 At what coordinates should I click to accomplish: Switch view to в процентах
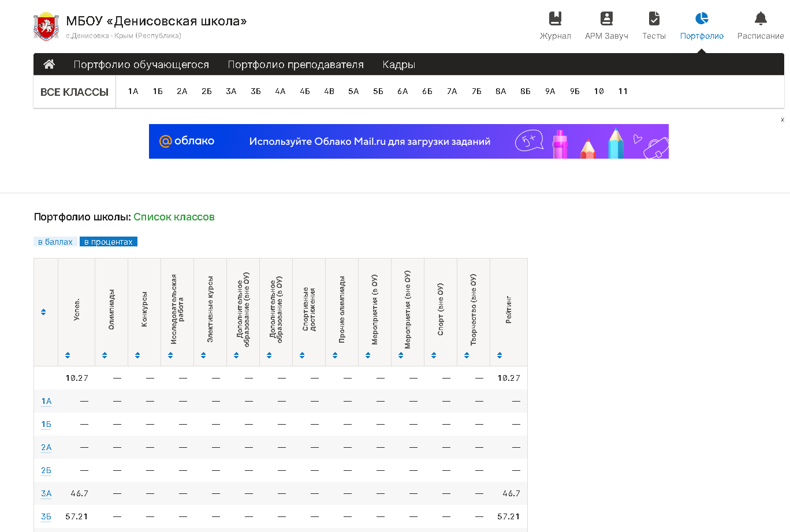pos(109,242)
